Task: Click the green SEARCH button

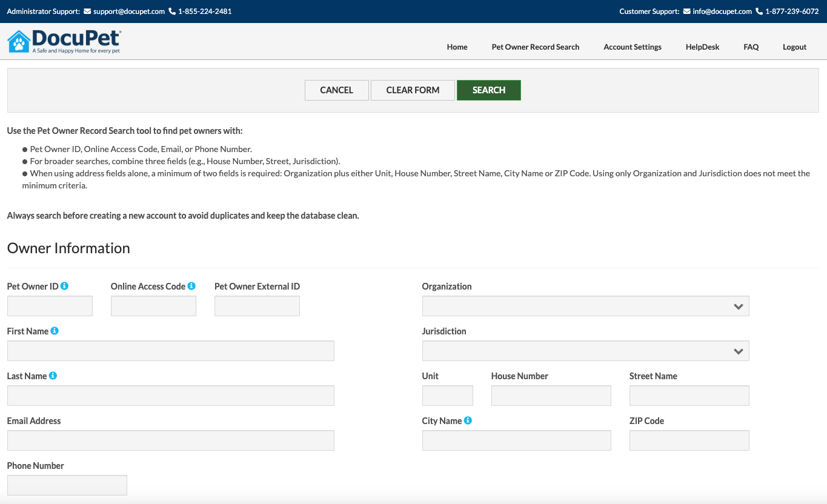Action: tap(489, 90)
